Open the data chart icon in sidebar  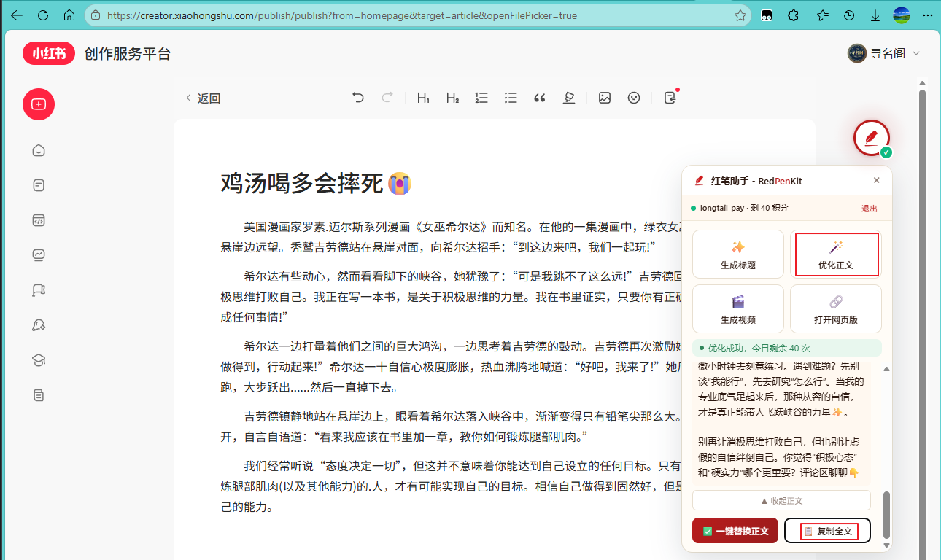pyautogui.click(x=39, y=255)
